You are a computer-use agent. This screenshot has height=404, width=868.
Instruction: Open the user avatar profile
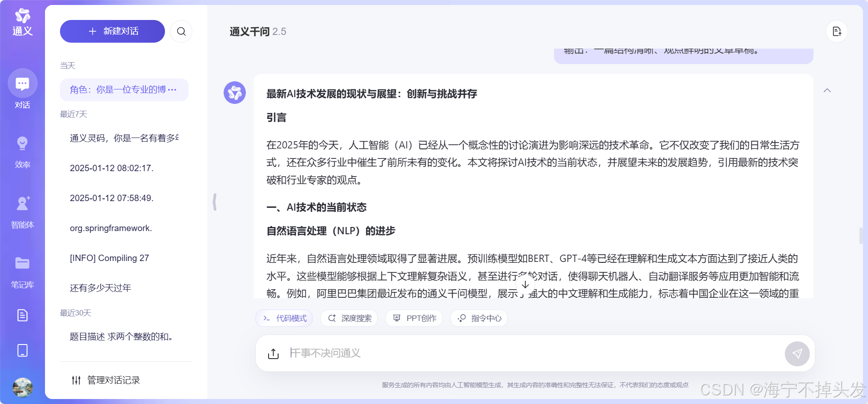click(22, 388)
